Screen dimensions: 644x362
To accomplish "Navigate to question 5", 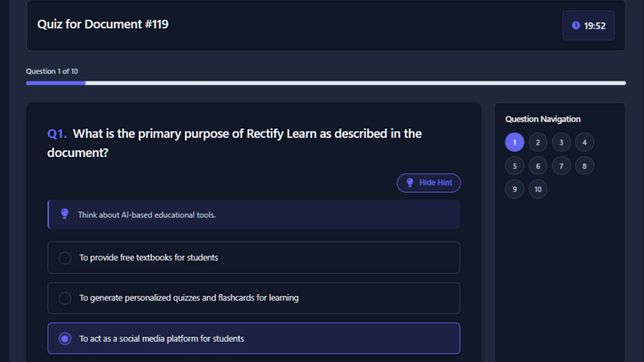I will click(x=514, y=166).
